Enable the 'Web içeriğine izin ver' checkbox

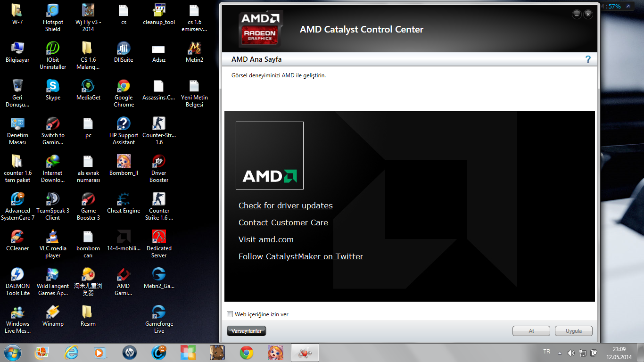click(230, 314)
